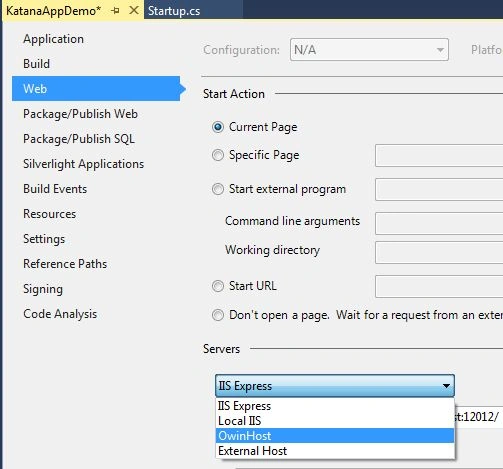Select the Current Page radio button
Viewport: 503px width, 469px height.
(x=218, y=127)
